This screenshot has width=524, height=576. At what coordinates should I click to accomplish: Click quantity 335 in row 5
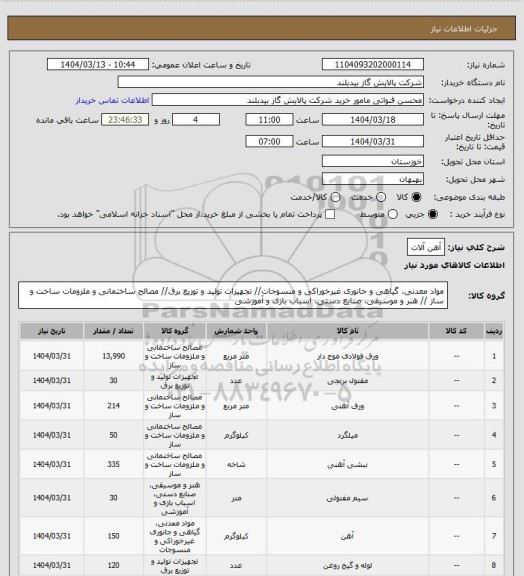pyautogui.click(x=114, y=465)
